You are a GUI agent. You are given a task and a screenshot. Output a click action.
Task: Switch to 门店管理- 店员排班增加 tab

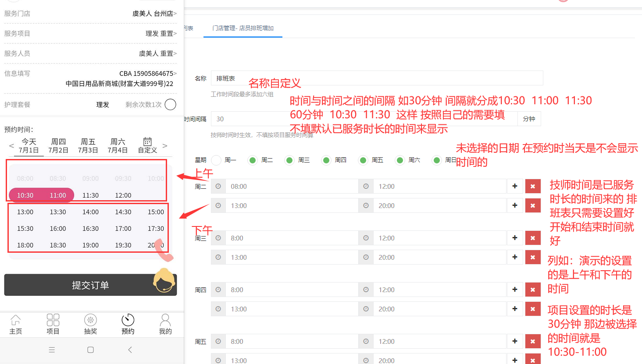pyautogui.click(x=243, y=28)
